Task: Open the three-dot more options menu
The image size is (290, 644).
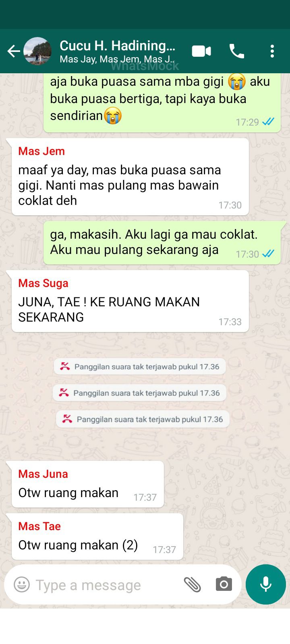Action: pos(272,51)
